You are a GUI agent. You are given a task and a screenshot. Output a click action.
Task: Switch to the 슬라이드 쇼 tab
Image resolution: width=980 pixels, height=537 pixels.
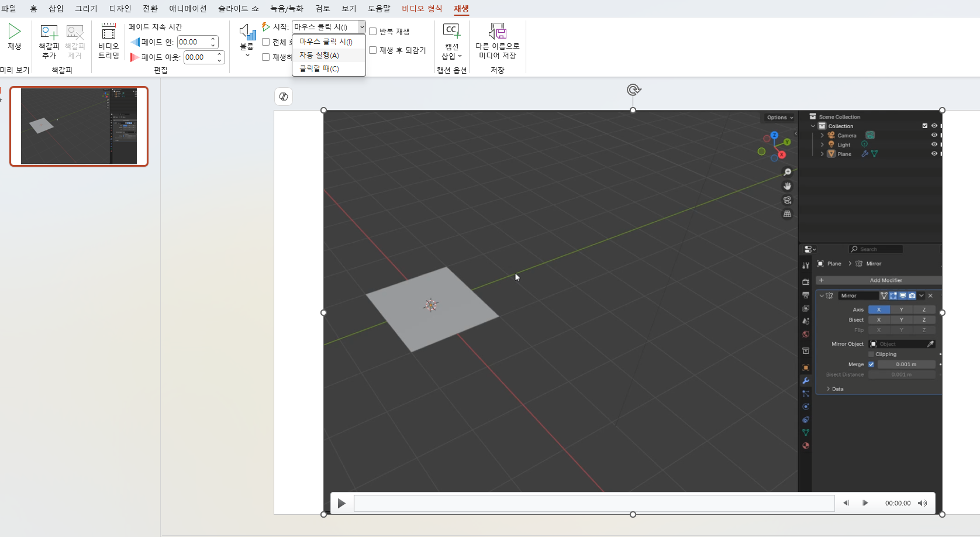point(239,9)
